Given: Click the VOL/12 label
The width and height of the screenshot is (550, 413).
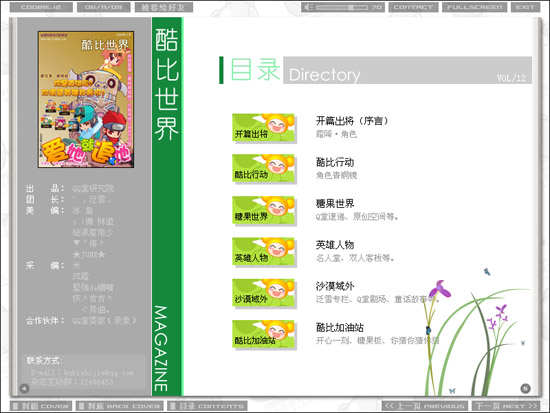Looking at the screenshot, I should pyautogui.click(x=511, y=78).
